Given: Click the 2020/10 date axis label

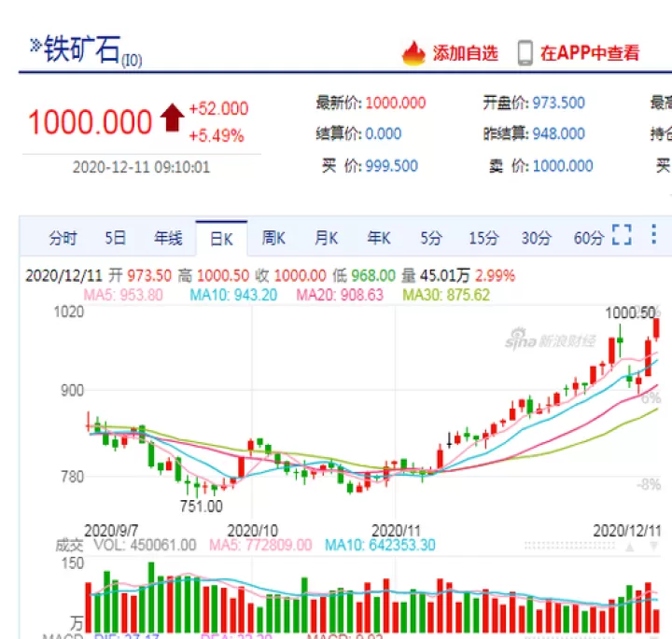Looking at the screenshot, I should pyautogui.click(x=252, y=531).
